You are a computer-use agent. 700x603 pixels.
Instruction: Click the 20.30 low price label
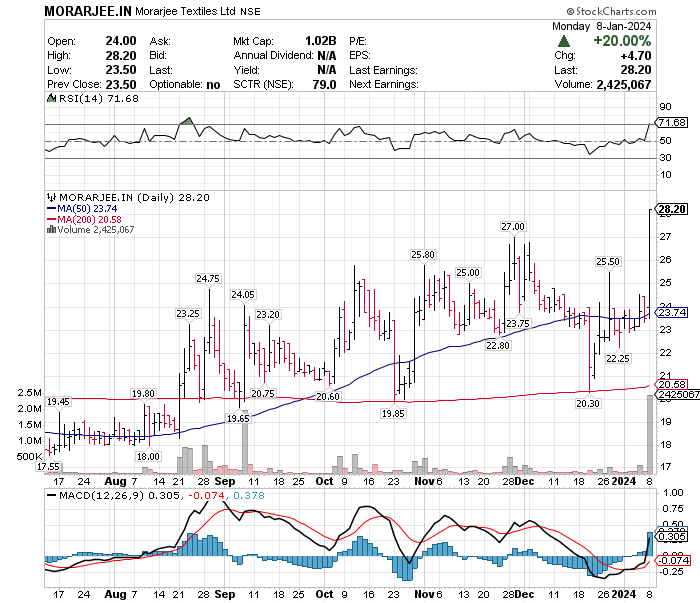click(x=588, y=403)
